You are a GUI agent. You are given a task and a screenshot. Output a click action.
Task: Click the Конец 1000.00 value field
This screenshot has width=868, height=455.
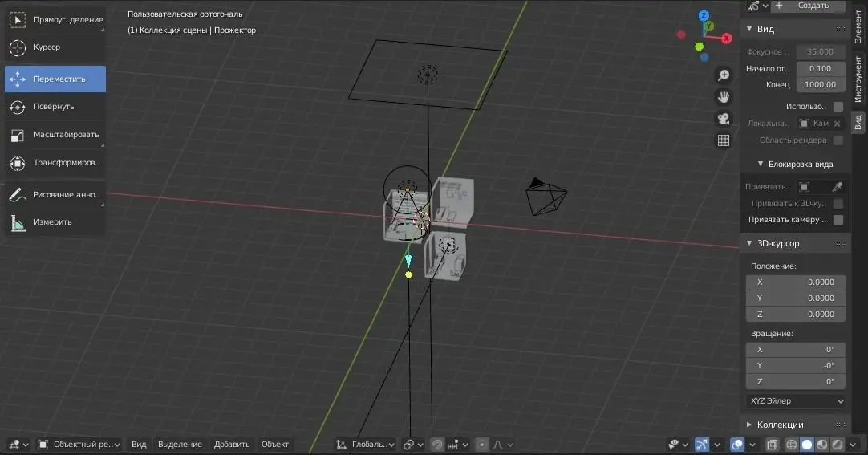tap(821, 85)
